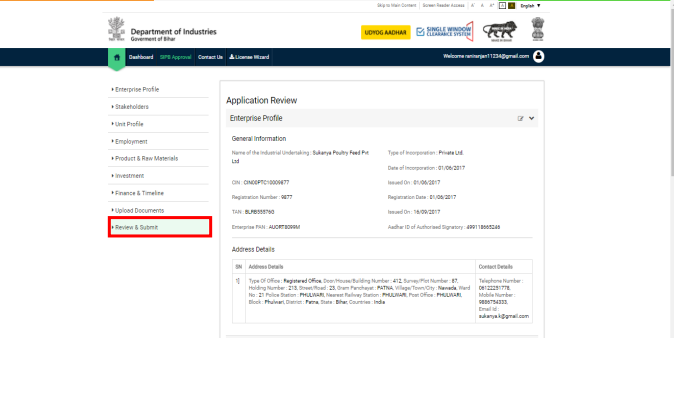Select Employment in the sidebar

[158, 141]
